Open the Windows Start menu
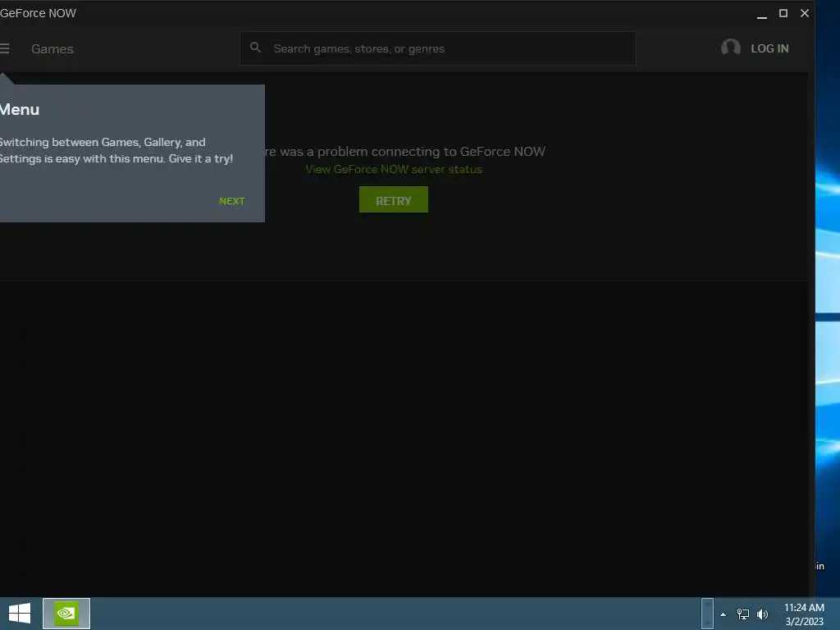 20,614
